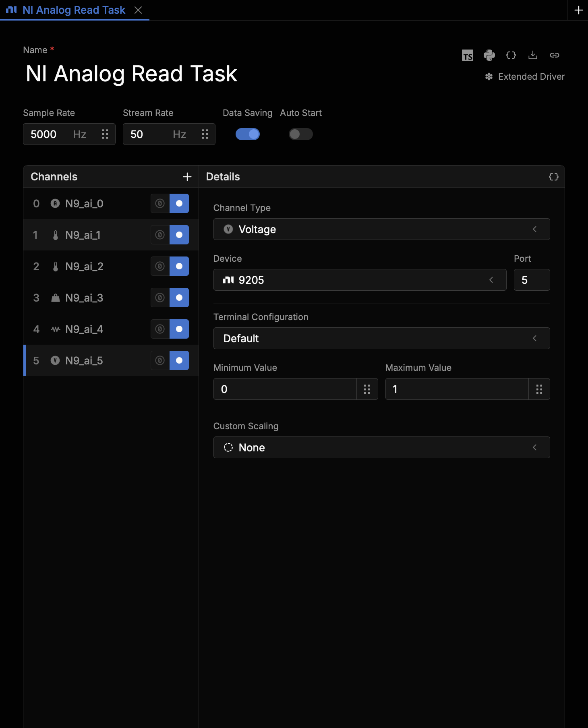The image size is (588, 728).
Task: Click Stream Rate drag handle dots
Action: (205, 134)
